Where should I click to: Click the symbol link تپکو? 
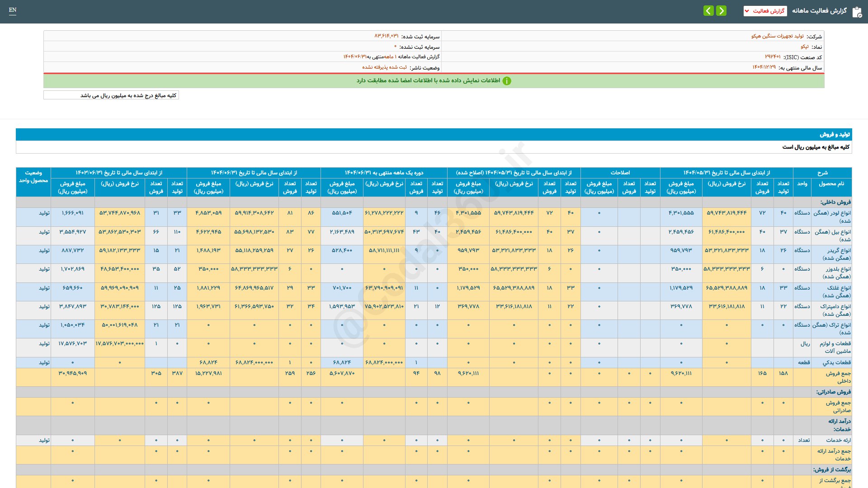[x=804, y=47]
